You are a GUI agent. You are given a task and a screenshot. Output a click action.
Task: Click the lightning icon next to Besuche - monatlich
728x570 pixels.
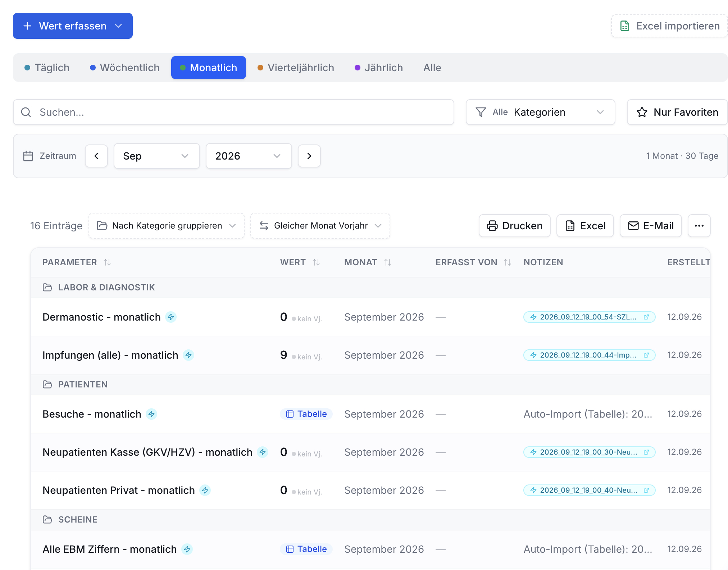pos(151,414)
